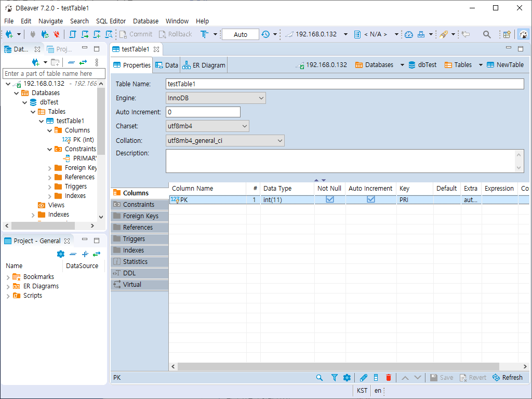Click Link with Editor in Project panel toolbar
The width and height of the screenshot is (532, 399).
[97, 254]
